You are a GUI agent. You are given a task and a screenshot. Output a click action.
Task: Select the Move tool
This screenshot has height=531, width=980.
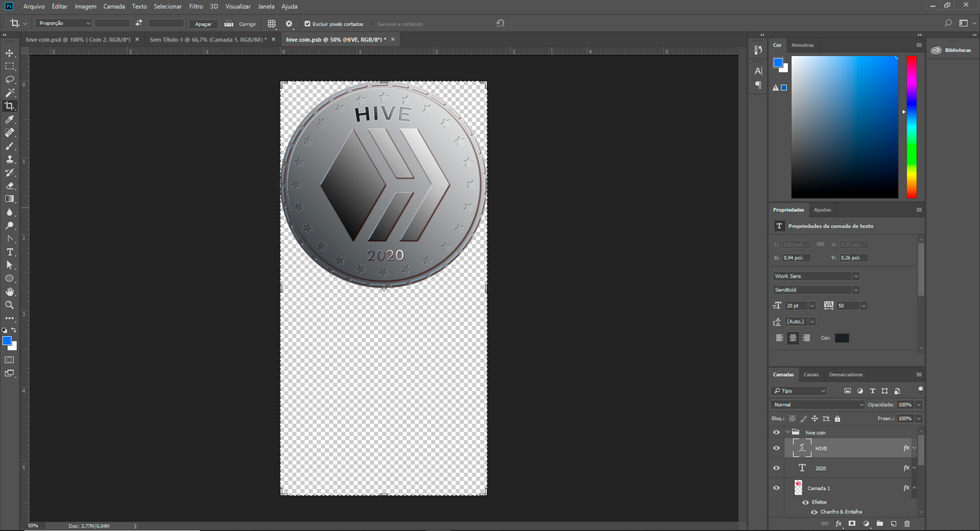point(10,54)
